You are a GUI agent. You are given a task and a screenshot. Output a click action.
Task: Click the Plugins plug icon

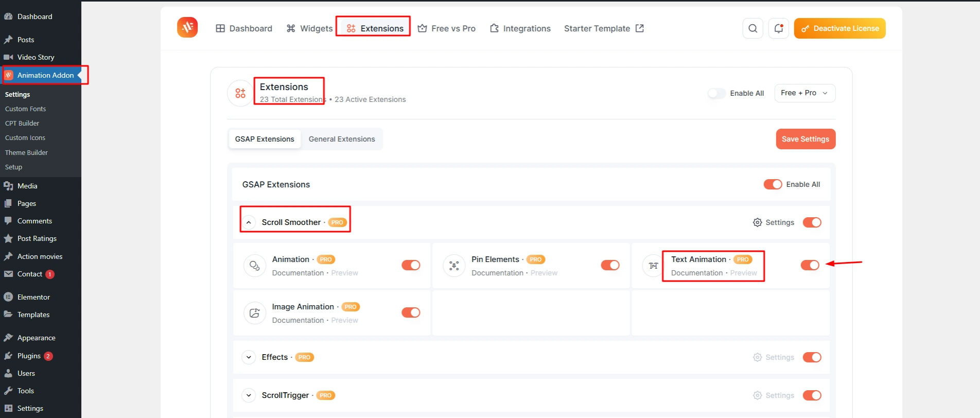8,356
